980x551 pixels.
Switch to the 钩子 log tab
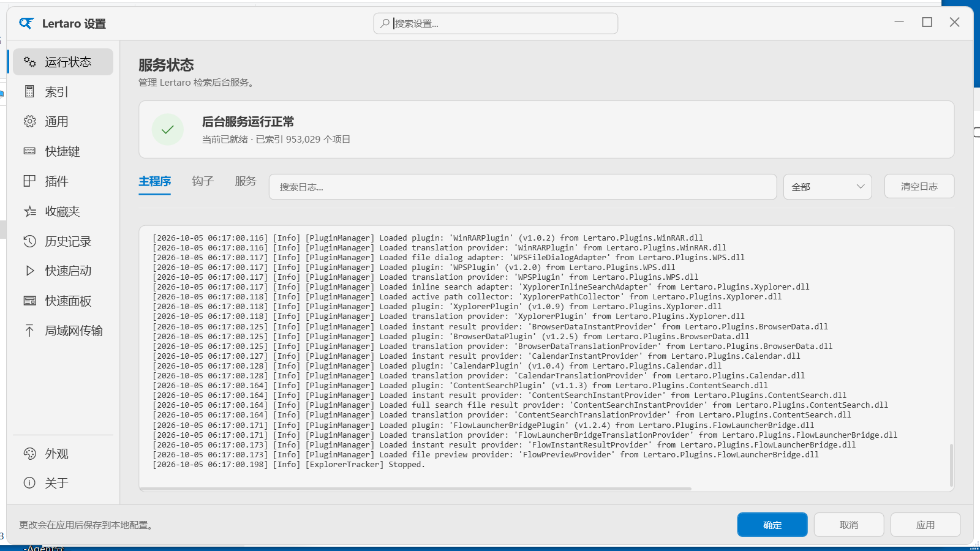[x=203, y=181]
